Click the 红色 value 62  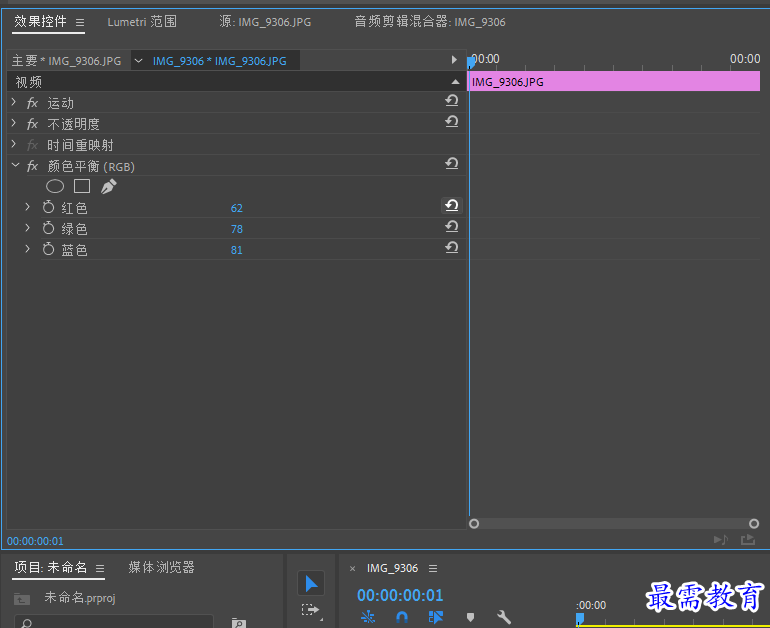pos(237,208)
